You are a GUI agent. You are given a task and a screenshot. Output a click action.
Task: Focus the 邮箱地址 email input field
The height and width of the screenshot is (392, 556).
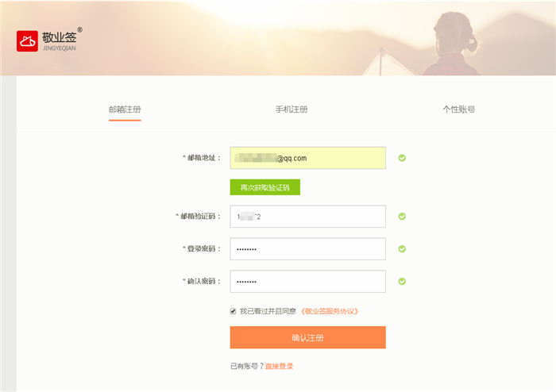(x=307, y=158)
